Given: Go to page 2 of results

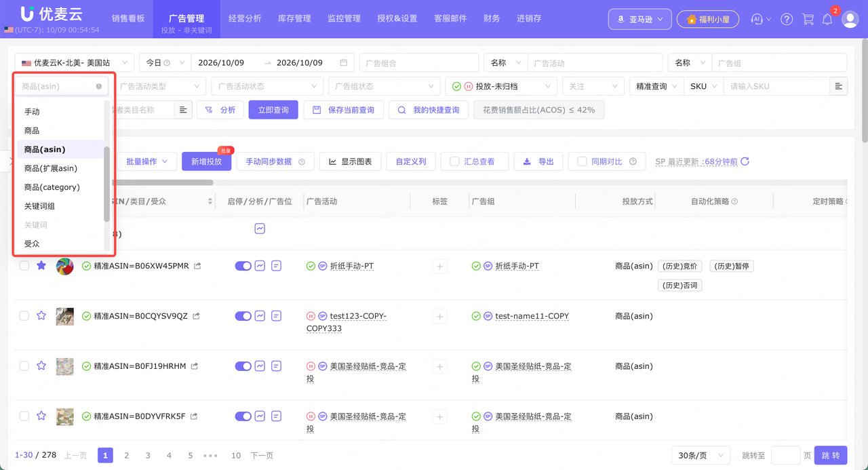Looking at the screenshot, I should tap(126, 455).
